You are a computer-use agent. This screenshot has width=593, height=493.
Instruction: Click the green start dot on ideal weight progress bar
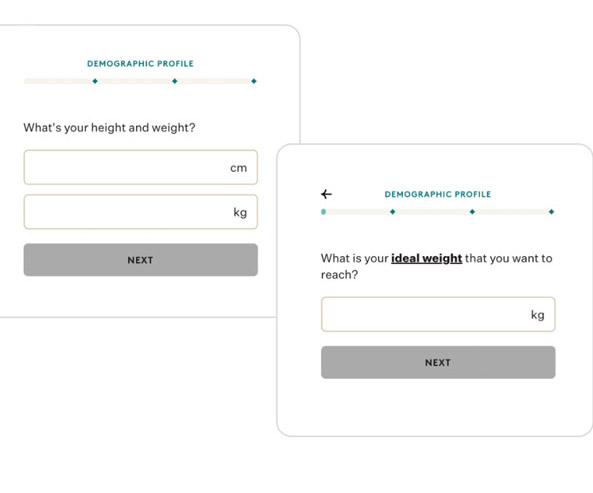pos(323,212)
